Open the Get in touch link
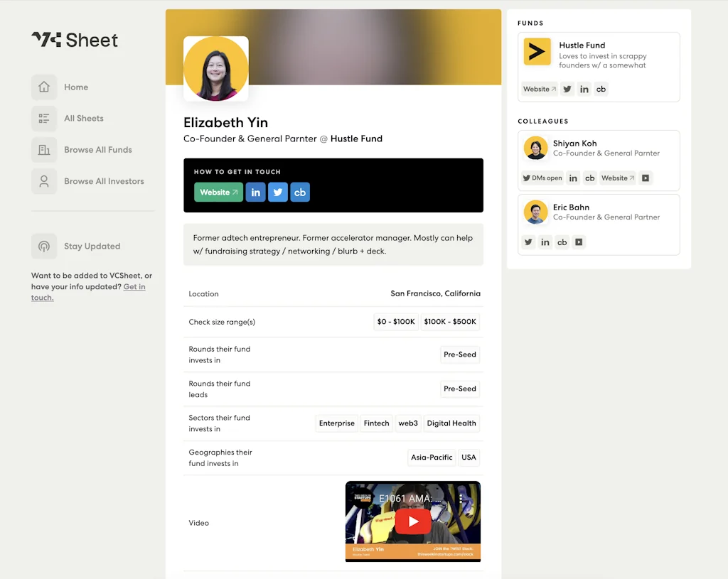 (x=134, y=287)
